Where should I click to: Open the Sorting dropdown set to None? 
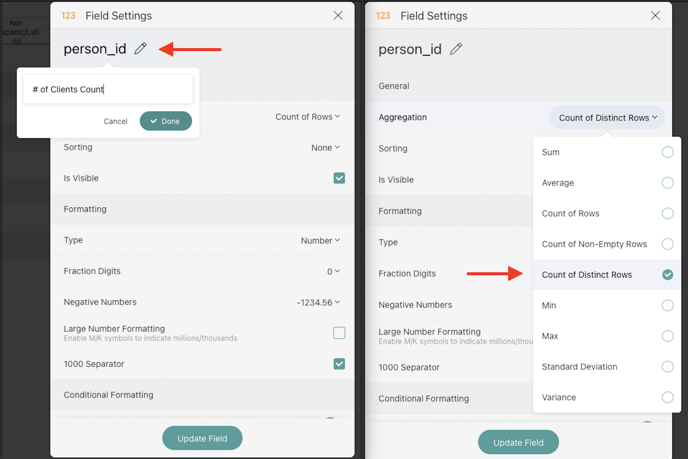(x=326, y=148)
